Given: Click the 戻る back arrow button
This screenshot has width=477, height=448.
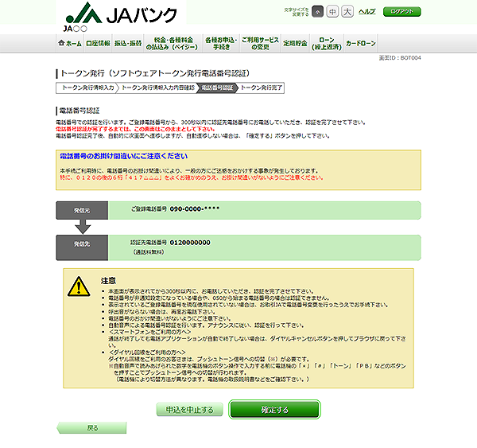Looking at the screenshot, I should tap(92, 428).
